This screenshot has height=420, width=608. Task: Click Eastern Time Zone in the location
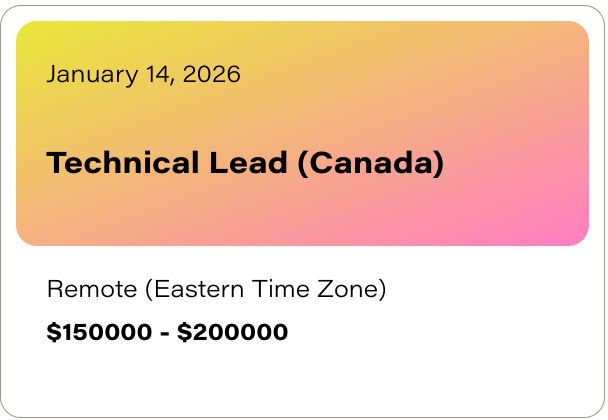[266, 289]
